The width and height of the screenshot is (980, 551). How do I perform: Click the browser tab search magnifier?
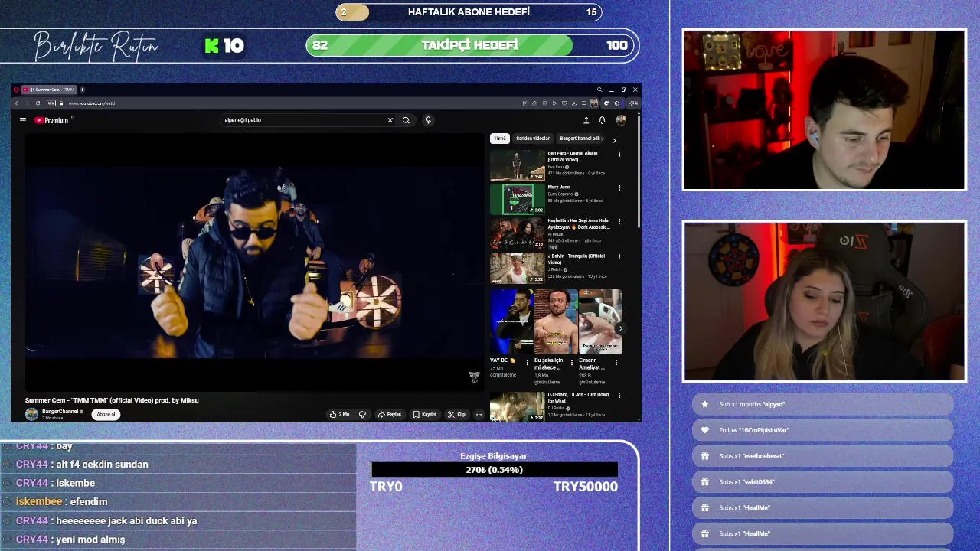coord(599,90)
